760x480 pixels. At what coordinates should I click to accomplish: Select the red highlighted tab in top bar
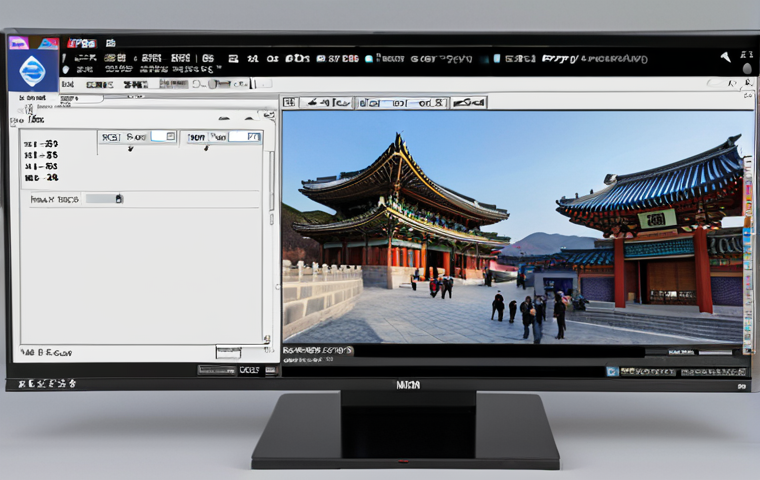(x=82, y=44)
